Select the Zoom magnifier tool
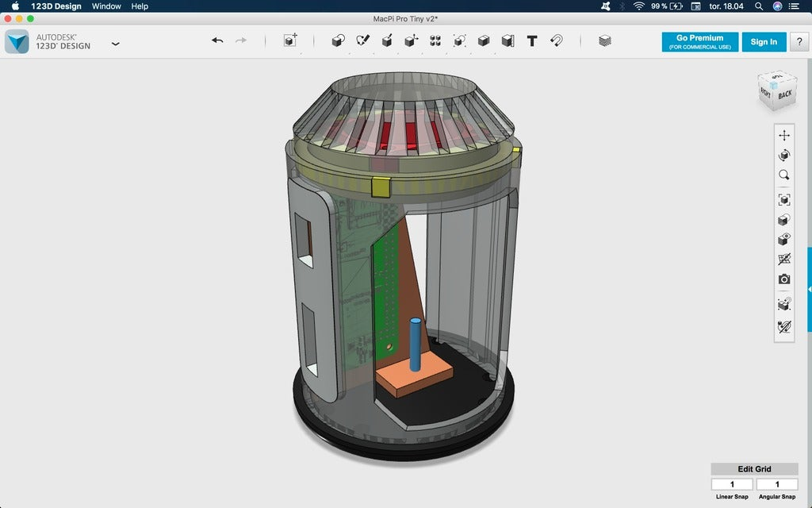This screenshot has height=508, width=812. (x=784, y=175)
